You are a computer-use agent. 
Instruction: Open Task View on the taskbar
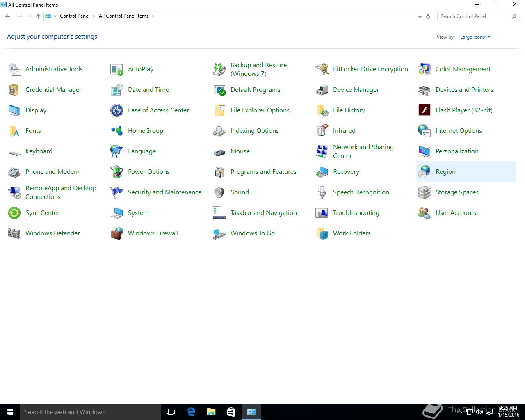click(171, 412)
